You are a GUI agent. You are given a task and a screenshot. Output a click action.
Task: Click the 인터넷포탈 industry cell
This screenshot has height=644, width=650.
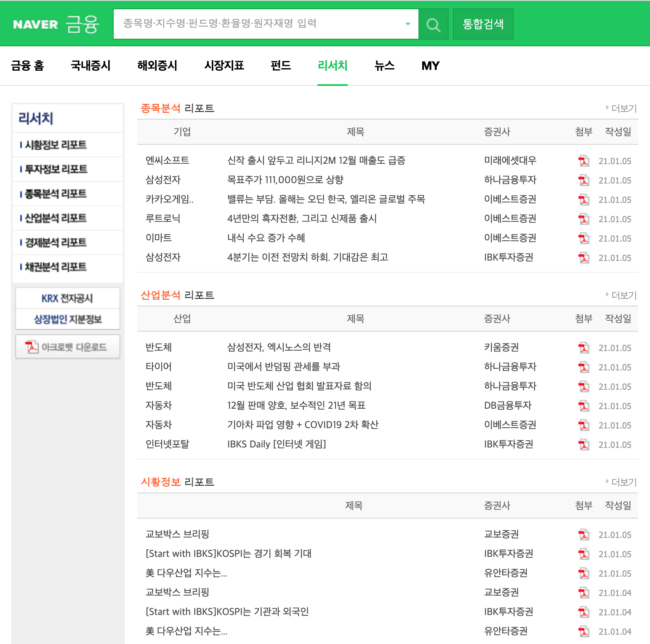coord(167,444)
